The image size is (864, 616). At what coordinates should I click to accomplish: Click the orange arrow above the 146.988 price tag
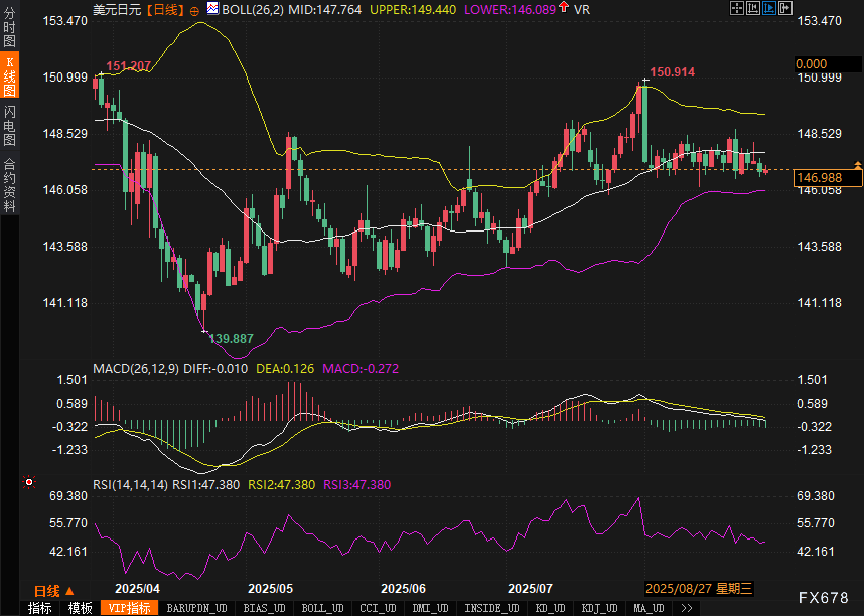tap(857, 165)
